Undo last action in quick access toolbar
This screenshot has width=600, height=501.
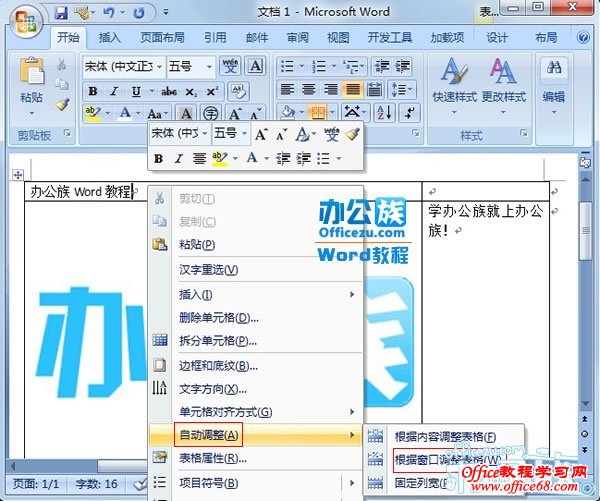coord(108,13)
